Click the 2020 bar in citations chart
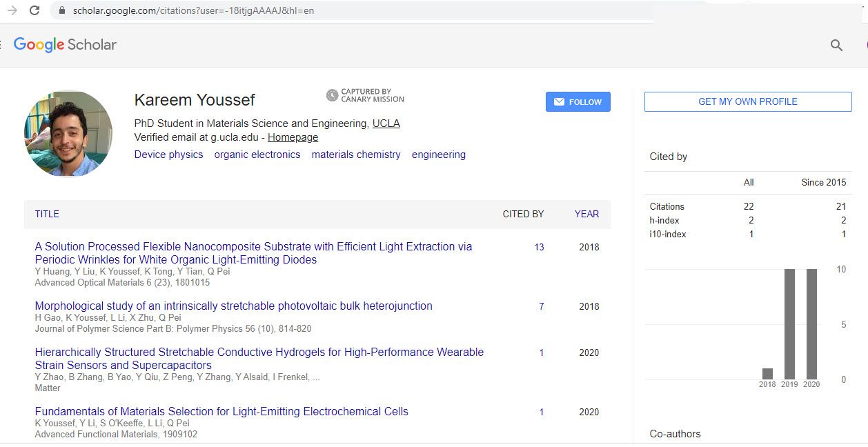The image size is (868, 447). [x=811, y=324]
